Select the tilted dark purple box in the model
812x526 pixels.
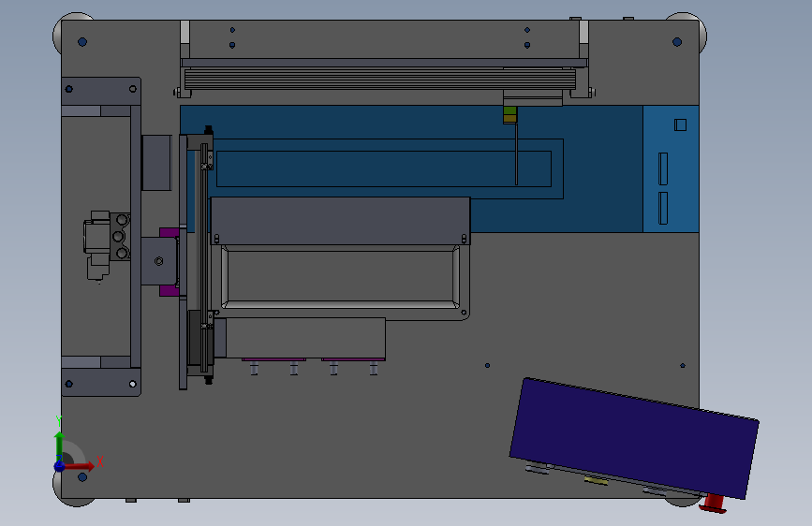point(634,438)
